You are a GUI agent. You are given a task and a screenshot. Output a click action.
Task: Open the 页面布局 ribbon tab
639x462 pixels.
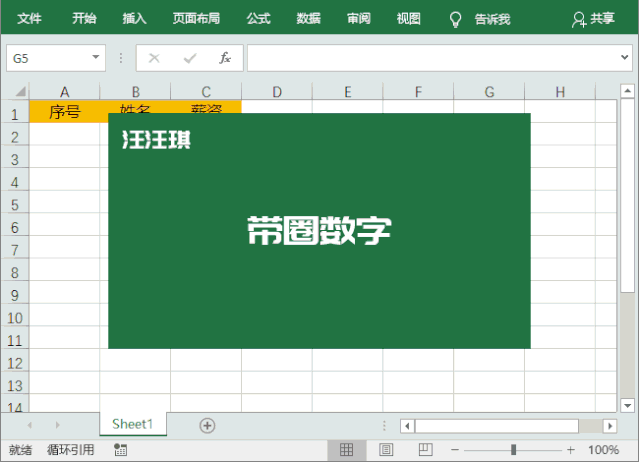click(x=196, y=18)
